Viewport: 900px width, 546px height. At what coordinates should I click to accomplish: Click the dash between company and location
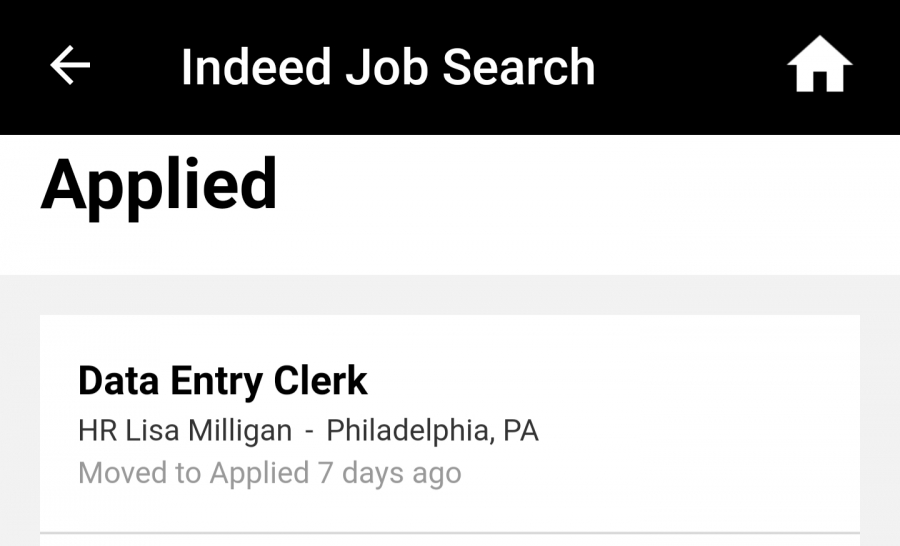pyautogui.click(x=309, y=432)
